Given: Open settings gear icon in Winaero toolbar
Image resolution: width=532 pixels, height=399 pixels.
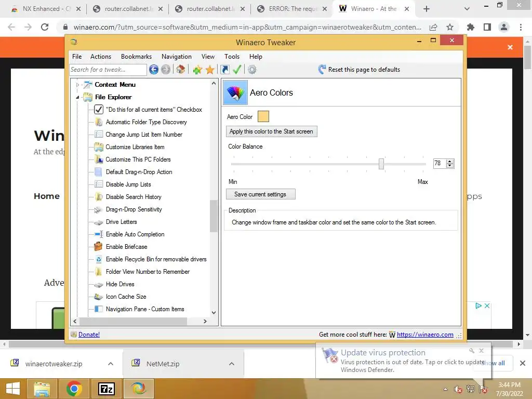Looking at the screenshot, I should [252, 70].
